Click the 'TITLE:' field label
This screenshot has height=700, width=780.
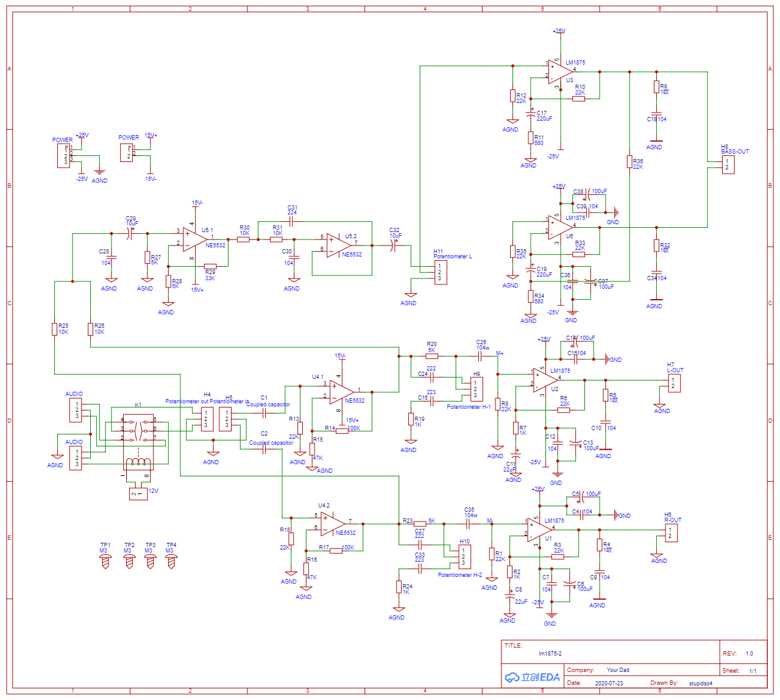point(513,646)
